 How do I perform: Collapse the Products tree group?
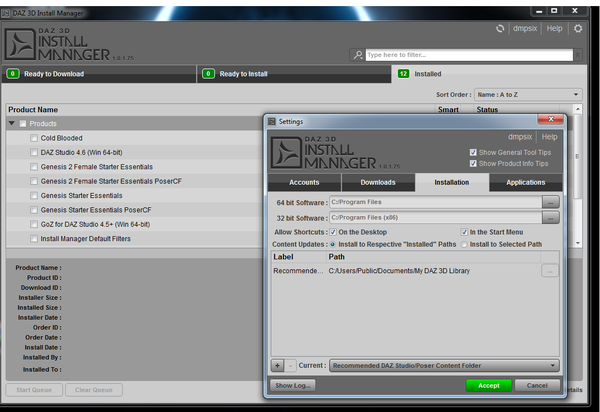[11, 123]
